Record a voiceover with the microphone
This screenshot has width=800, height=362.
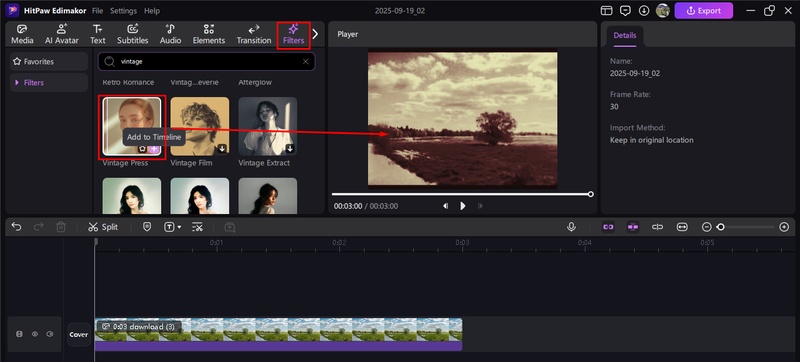click(571, 227)
